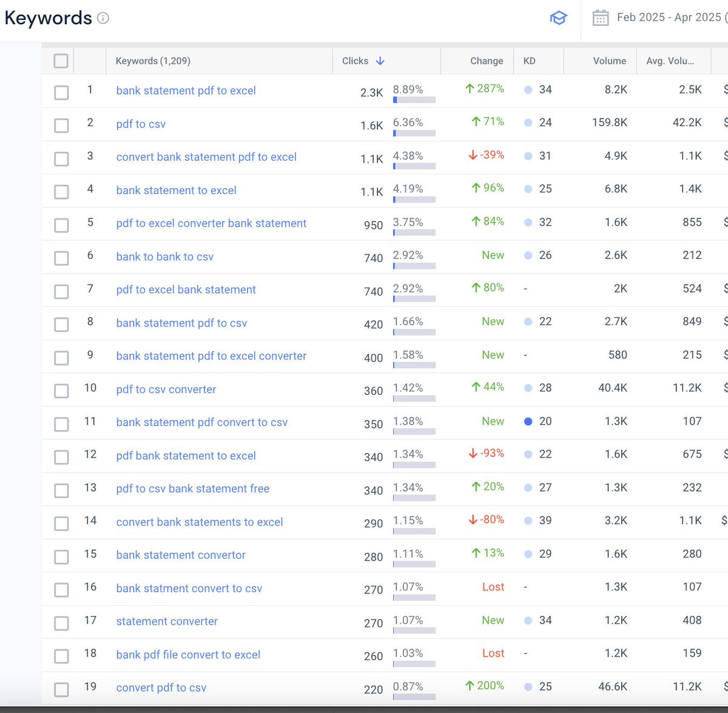The image size is (728, 713).
Task: Sort by the KD column header
Action: (529, 61)
